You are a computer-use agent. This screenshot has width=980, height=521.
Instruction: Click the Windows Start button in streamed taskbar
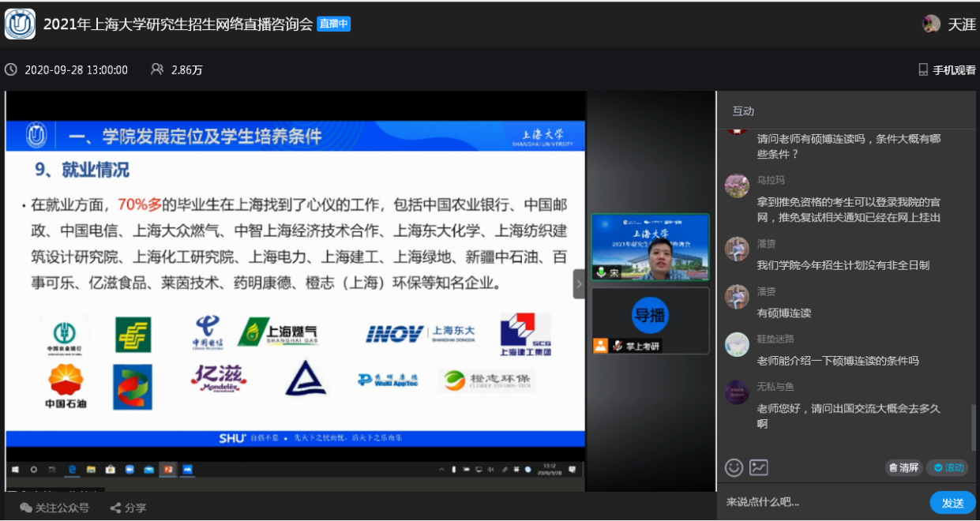pyautogui.click(x=15, y=469)
